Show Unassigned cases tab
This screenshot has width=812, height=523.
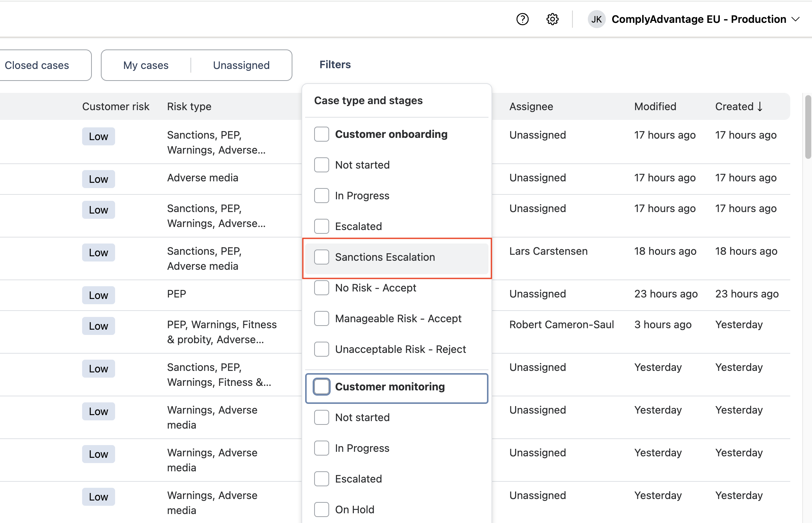[x=241, y=65]
